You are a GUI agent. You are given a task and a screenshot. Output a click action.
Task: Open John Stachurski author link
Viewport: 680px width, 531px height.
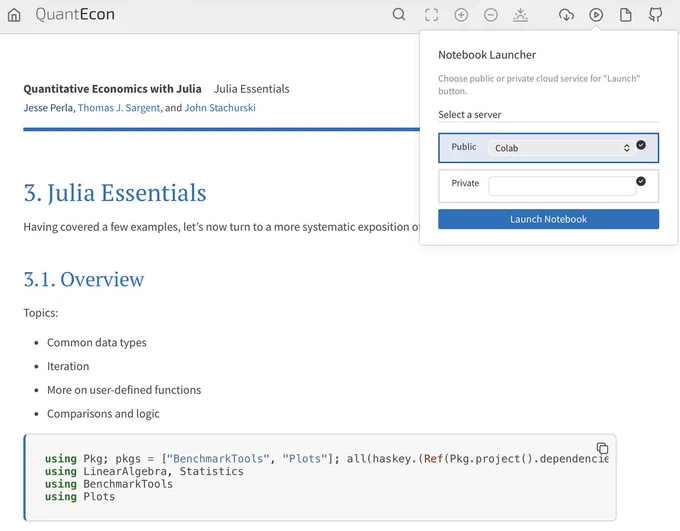pyautogui.click(x=220, y=108)
